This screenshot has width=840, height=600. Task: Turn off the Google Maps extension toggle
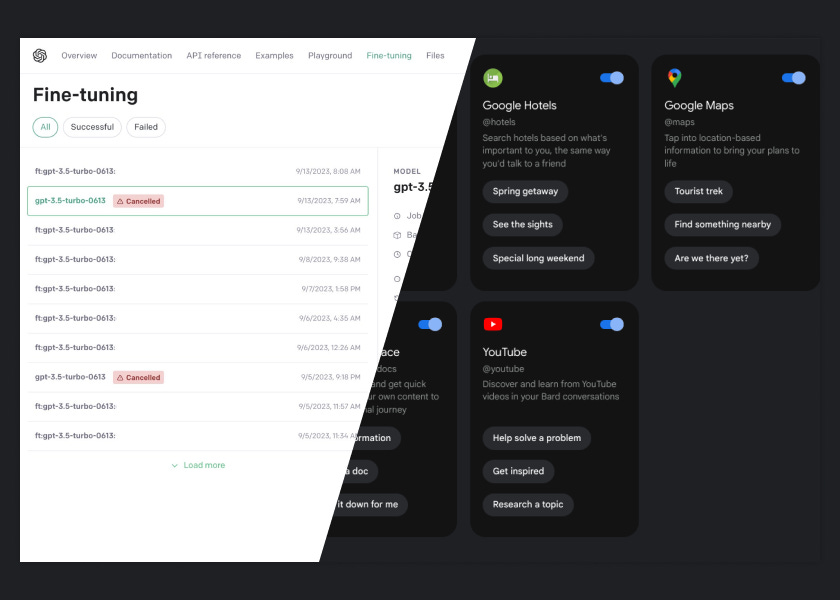click(x=793, y=78)
